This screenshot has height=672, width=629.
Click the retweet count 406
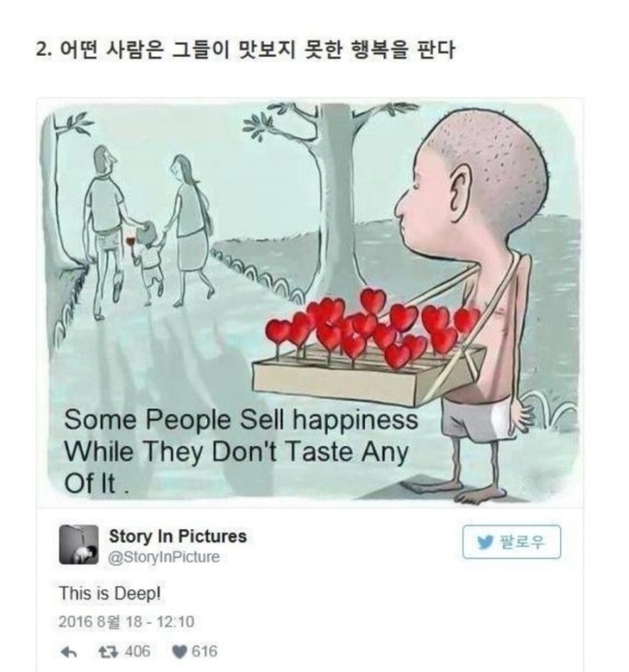(x=138, y=652)
